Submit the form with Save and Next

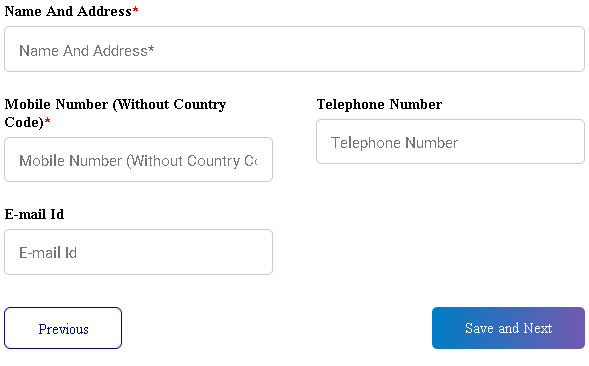point(508,328)
